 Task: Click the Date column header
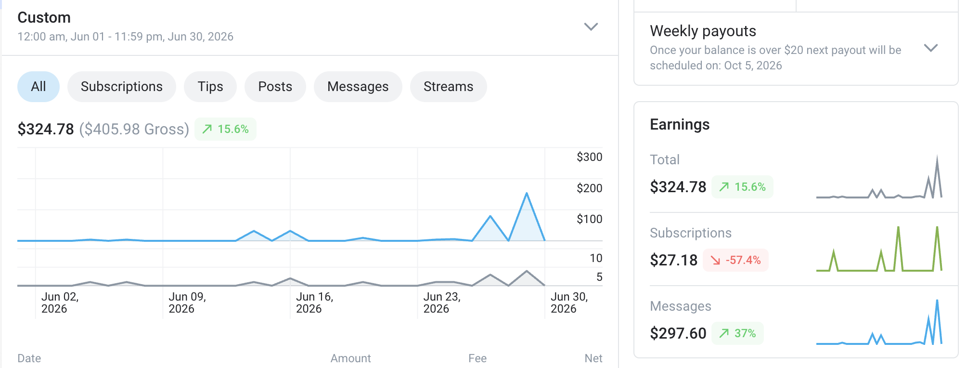click(x=29, y=358)
